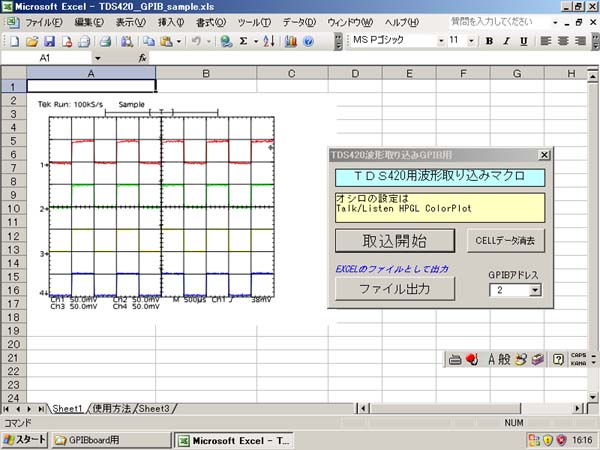600x450 pixels.
Task: Click the Permission restricted document icon
Action: point(67,41)
